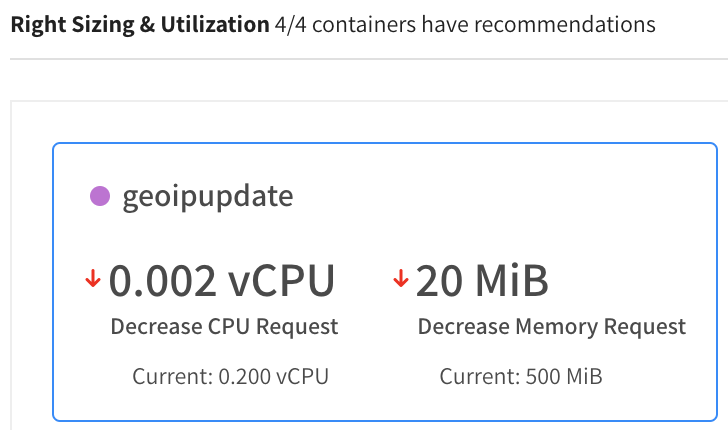Click the Decrease CPU Request label
The height and width of the screenshot is (430, 728).
click(x=224, y=327)
